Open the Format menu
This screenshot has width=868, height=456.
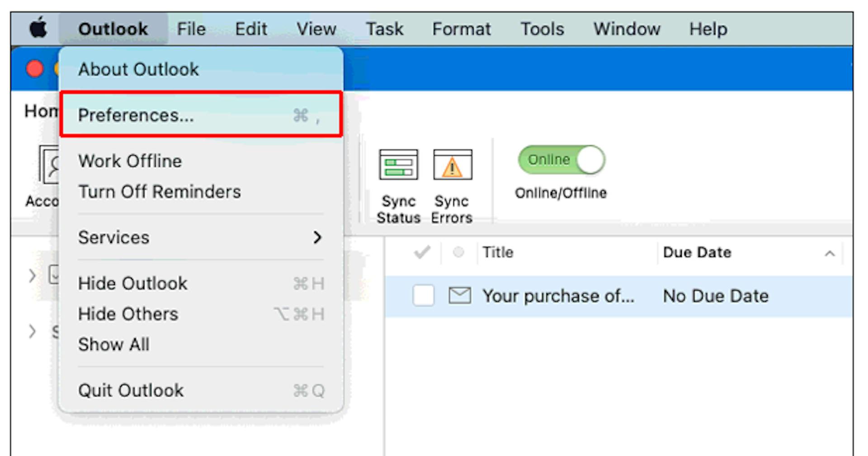pos(462,28)
